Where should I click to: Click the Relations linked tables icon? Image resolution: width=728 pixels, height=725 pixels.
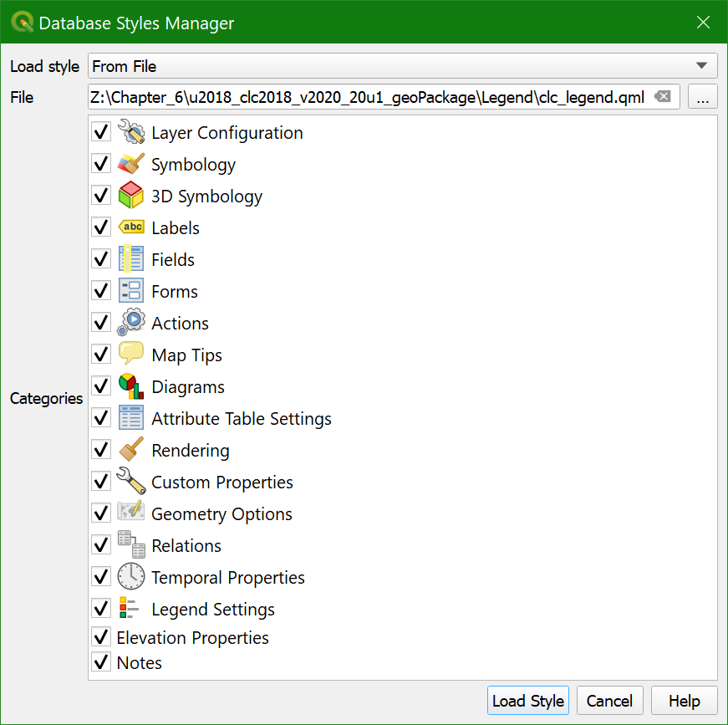pos(131,544)
